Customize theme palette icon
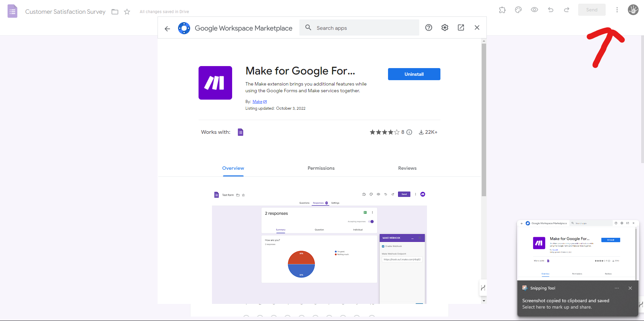The width and height of the screenshot is (644, 321). coord(518,10)
